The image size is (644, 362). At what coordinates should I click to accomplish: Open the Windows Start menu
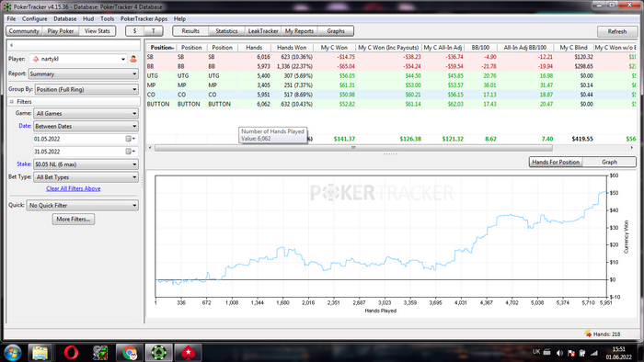tap(12, 353)
